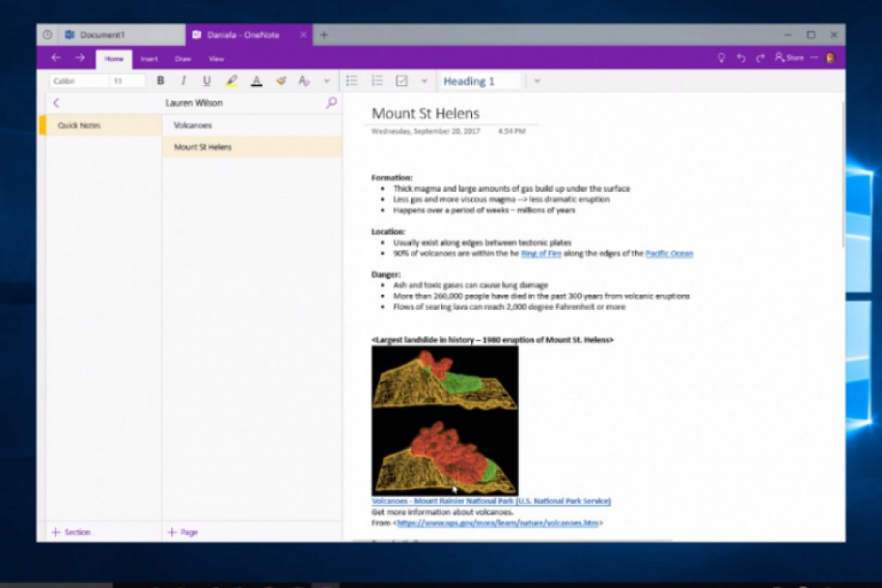Open Volcanoes - Mount Rainier National Park link
The height and width of the screenshot is (588, 882).
coord(491,501)
